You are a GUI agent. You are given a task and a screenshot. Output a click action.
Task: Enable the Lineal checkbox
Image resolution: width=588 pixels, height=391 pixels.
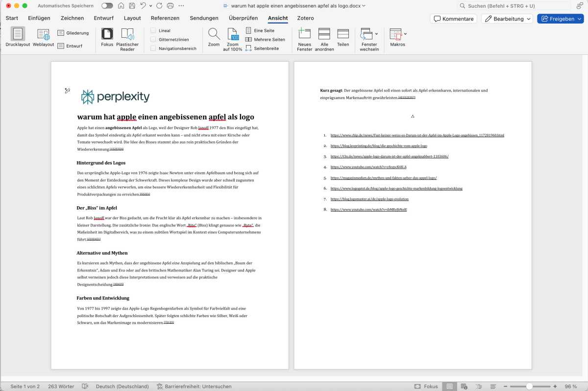click(x=153, y=30)
